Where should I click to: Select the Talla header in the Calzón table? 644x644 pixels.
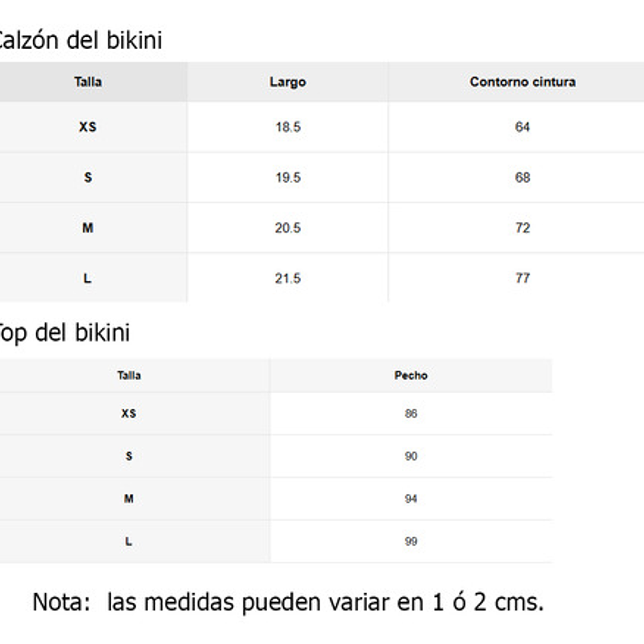(88, 82)
